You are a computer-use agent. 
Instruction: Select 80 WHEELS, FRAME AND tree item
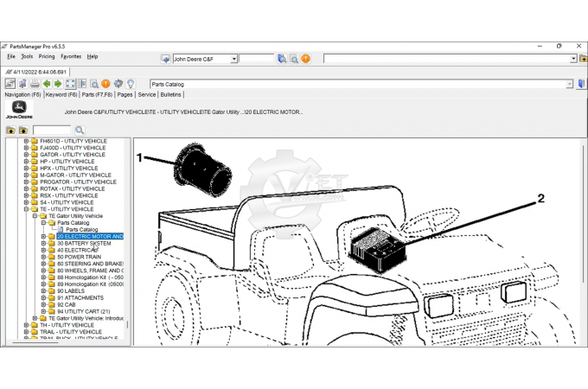[x=90, y=271]
